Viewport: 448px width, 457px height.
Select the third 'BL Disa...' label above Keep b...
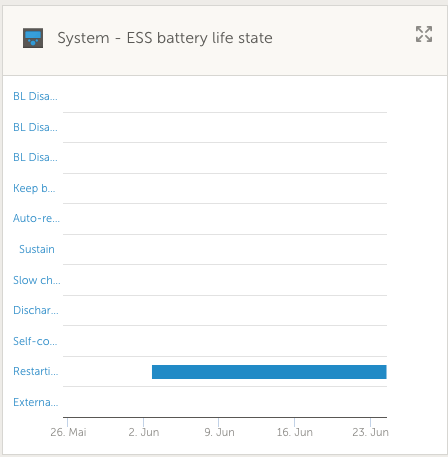pyautogui.click(x=35, y=157)
